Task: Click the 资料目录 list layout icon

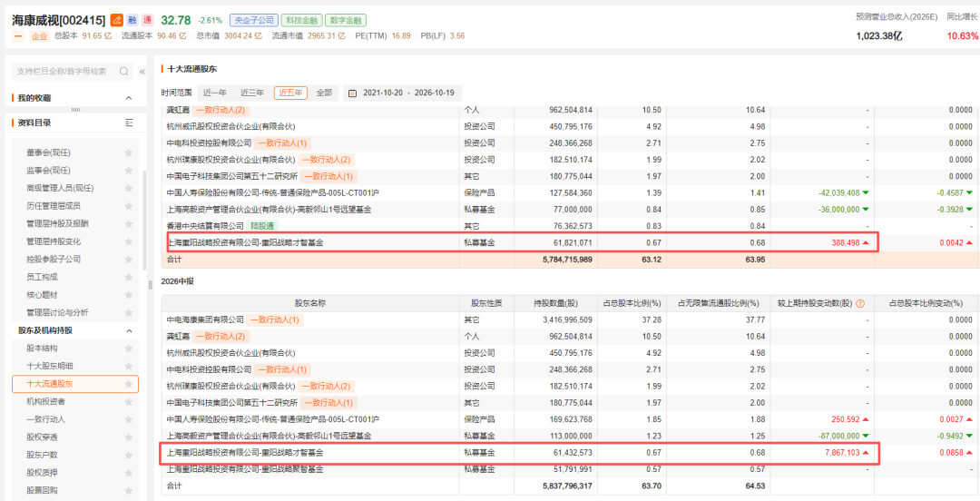Action: click(x=129, y=123)
